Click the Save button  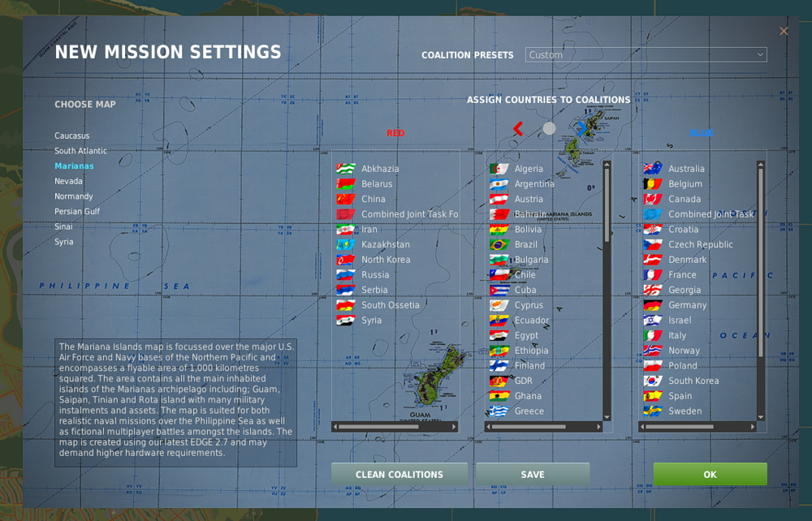533,475
